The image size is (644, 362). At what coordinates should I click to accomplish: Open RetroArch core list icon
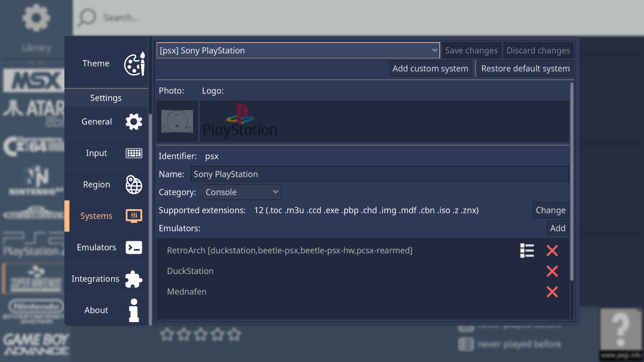[x=527, y=251]
